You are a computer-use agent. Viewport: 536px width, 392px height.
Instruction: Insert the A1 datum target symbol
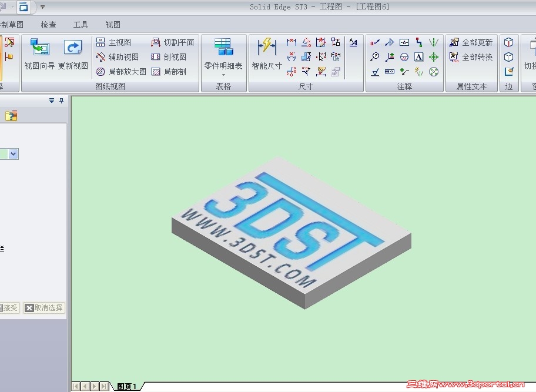404,57
